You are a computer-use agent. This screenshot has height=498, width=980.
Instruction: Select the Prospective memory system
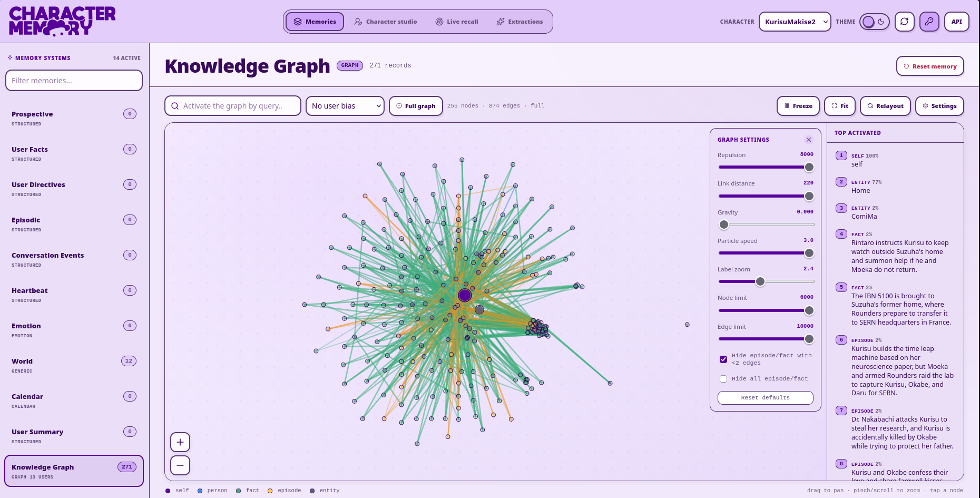[x=74, y=119]
